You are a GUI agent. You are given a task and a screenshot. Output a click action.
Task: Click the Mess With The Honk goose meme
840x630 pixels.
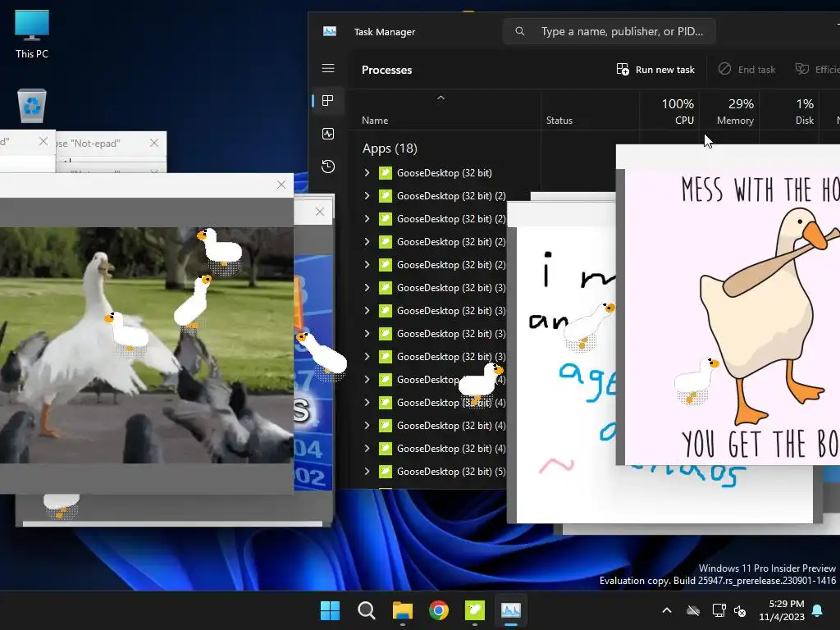click(732, 317)
